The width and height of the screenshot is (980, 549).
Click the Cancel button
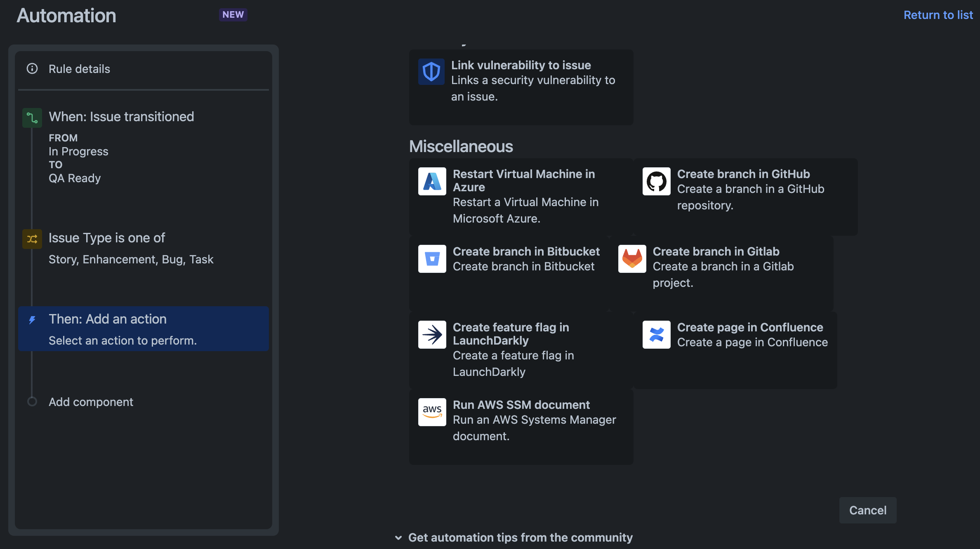(x=868, y=510)
